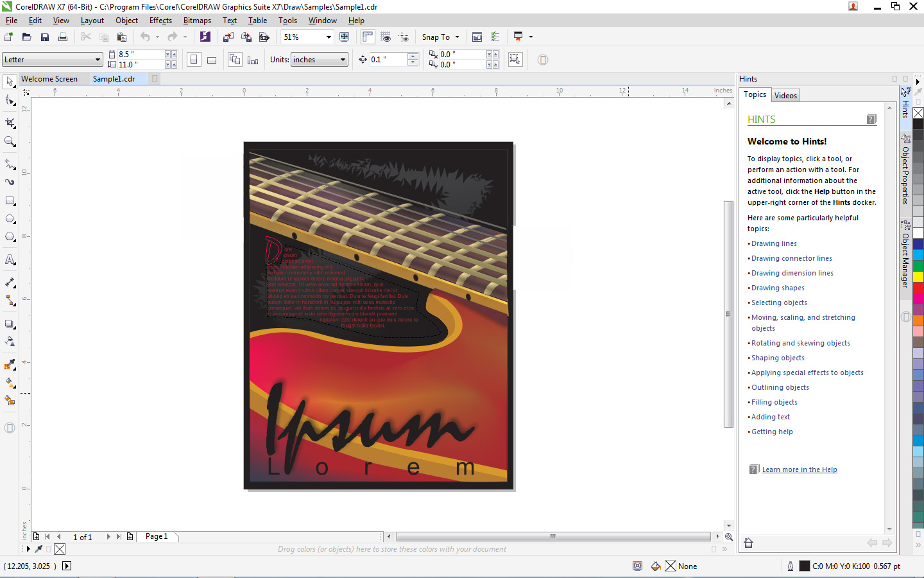Select the Pick tool
924x578 pixels.
10,82
